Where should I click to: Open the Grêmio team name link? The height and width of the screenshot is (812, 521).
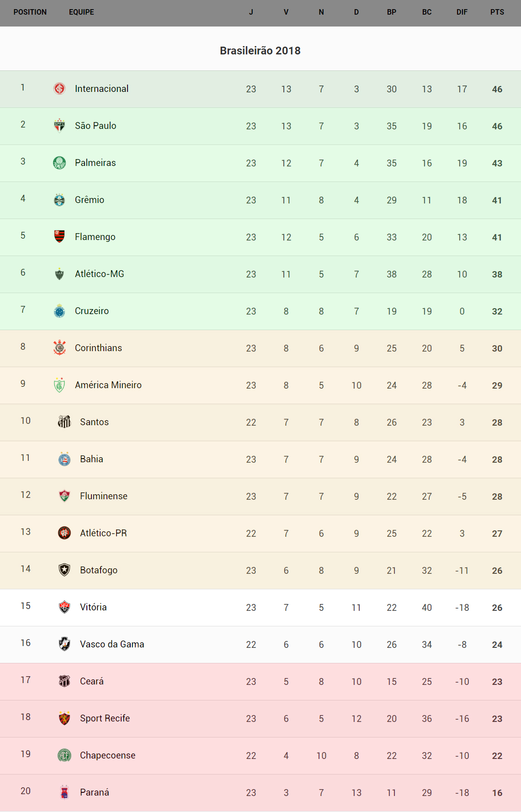coord(90,200)
